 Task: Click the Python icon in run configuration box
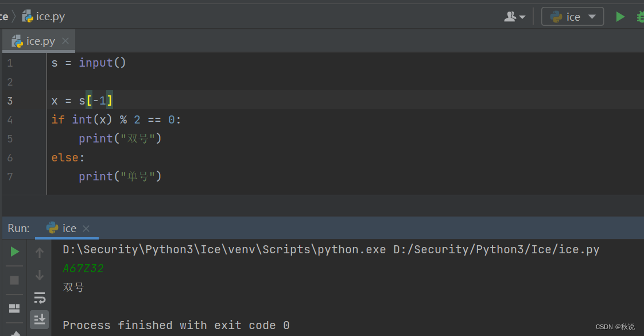click(x=556, y=17)
